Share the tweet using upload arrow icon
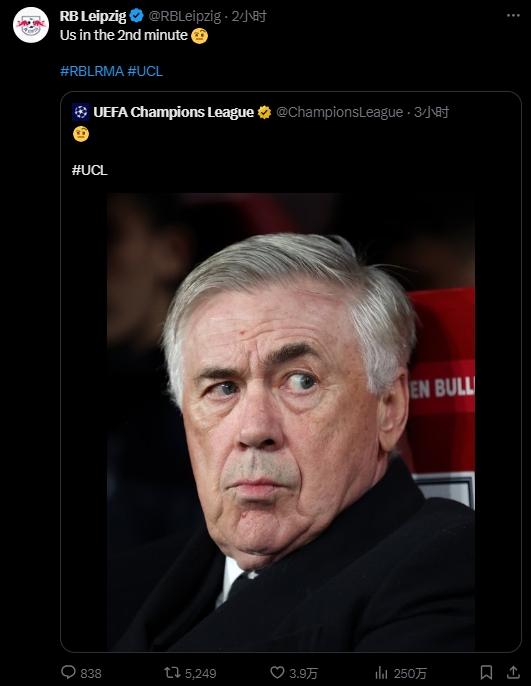Image resolution: width=531 pixels, height=686 pixels. 513,672
